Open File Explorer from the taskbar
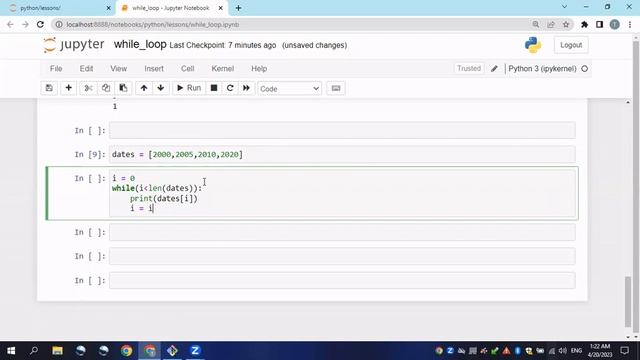 click(x=57, y=351)
